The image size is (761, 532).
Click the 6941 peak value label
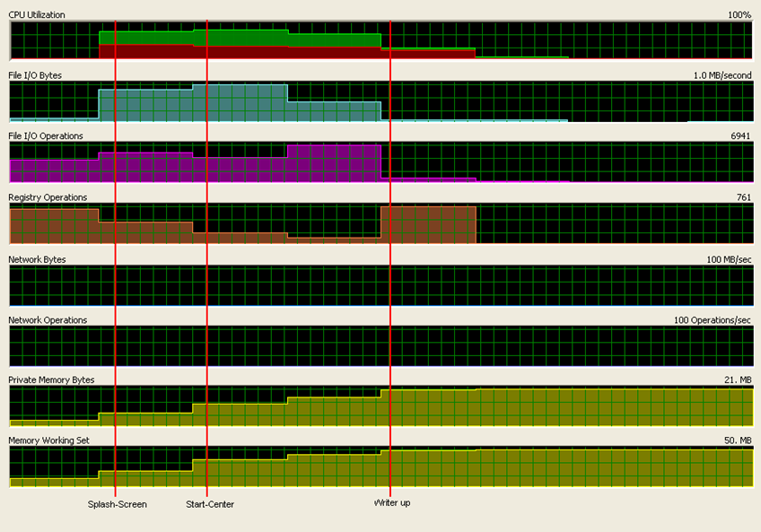(x=739, y=136)
